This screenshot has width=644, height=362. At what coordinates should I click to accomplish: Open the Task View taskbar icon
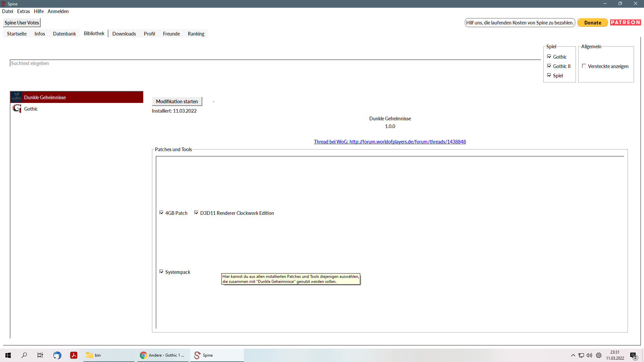(40, 355)
